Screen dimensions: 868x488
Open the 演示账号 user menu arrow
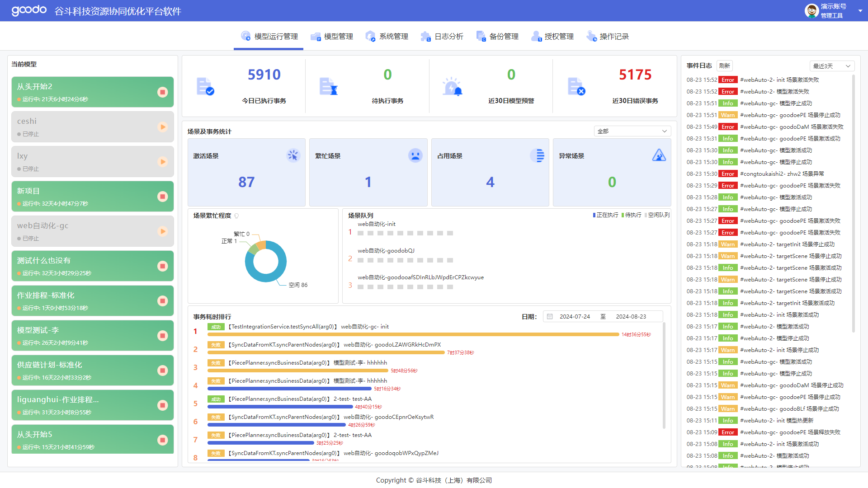click(860, 11)
